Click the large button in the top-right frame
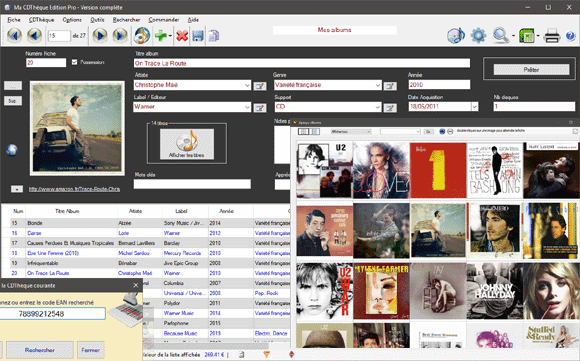 point(531,69)
